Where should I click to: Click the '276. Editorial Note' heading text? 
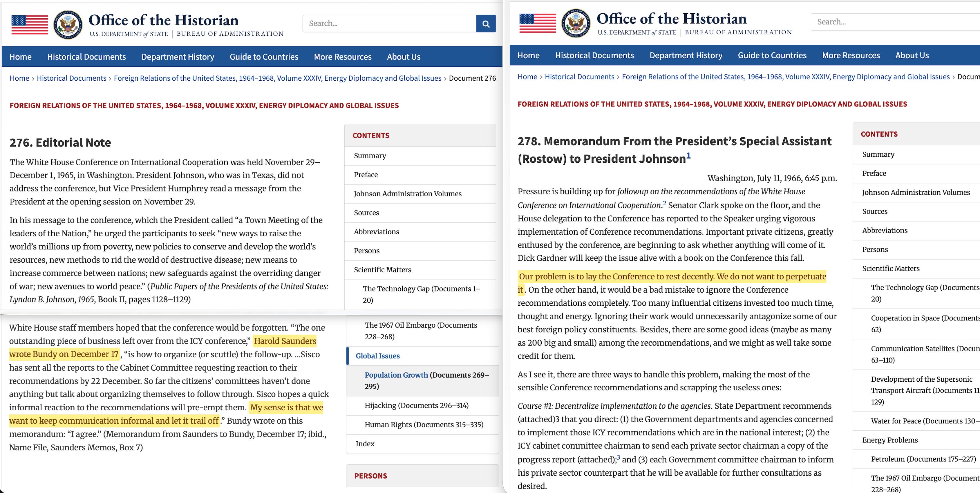(x=61, y=142)
